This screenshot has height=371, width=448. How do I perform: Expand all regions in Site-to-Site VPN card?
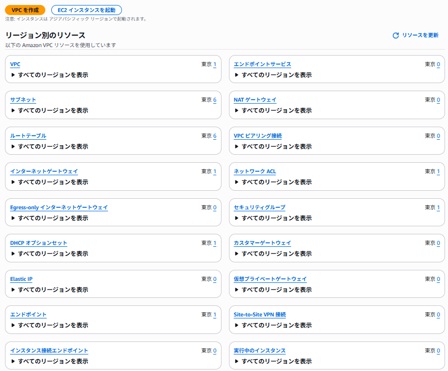tap(273, 325)
